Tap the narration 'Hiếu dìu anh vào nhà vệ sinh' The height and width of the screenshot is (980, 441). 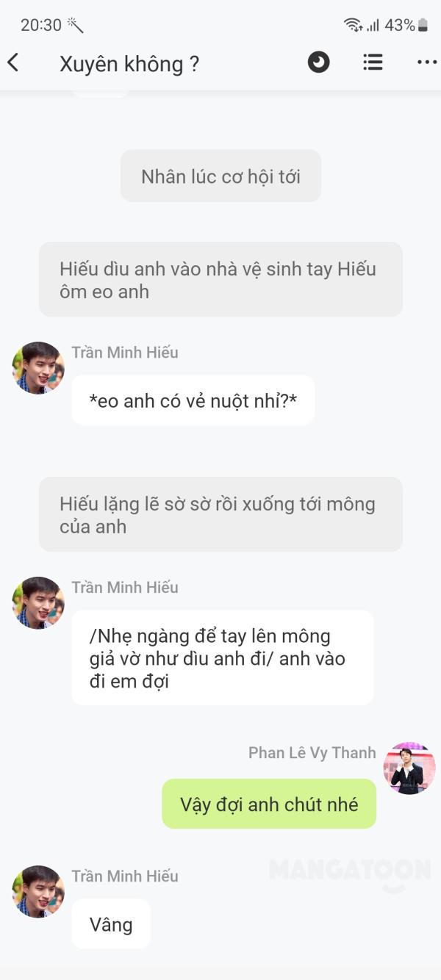click(220, 280)
